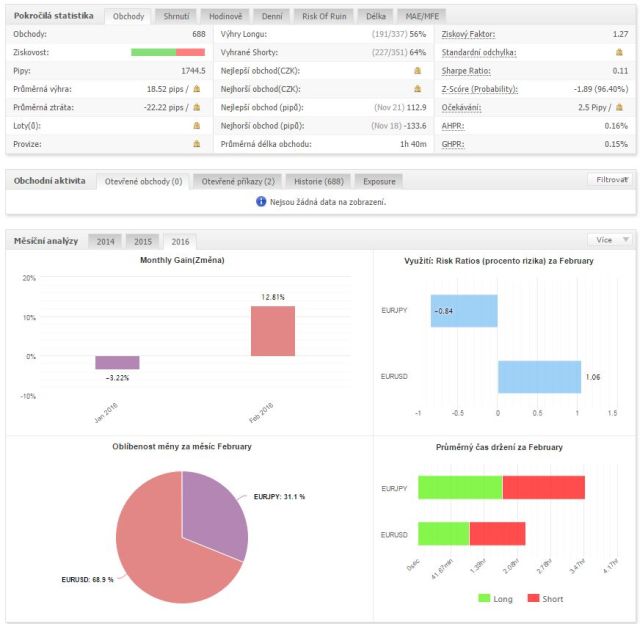Open the Filtrovat filter options

pyautogui.click(x=611, y=180)
